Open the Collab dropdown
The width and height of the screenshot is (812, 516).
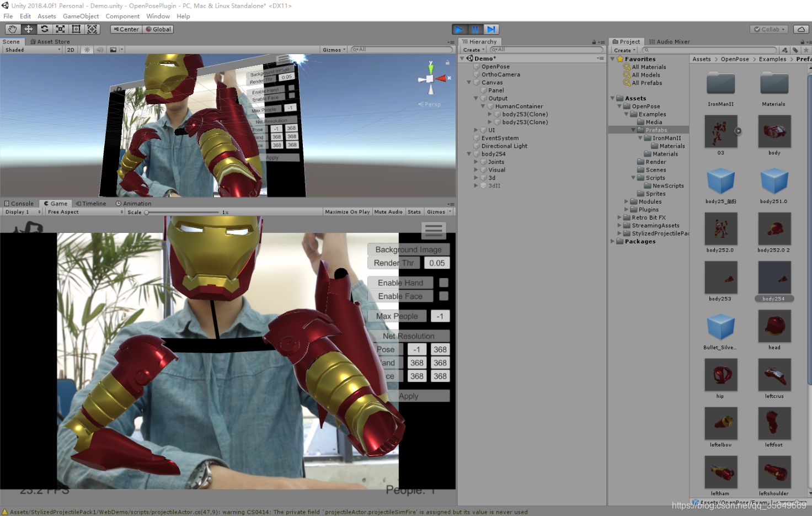(770, 29)
